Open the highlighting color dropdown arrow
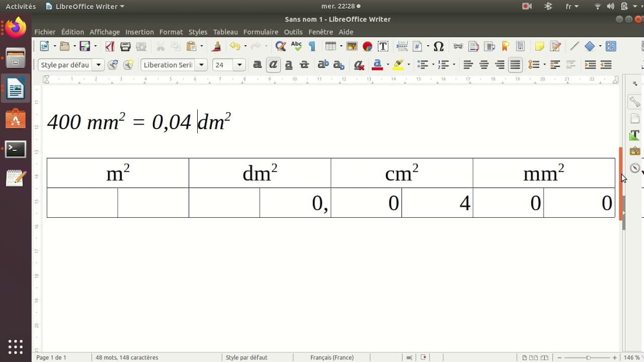The height and width of the screenshot is (362, 644). point(409,65)
